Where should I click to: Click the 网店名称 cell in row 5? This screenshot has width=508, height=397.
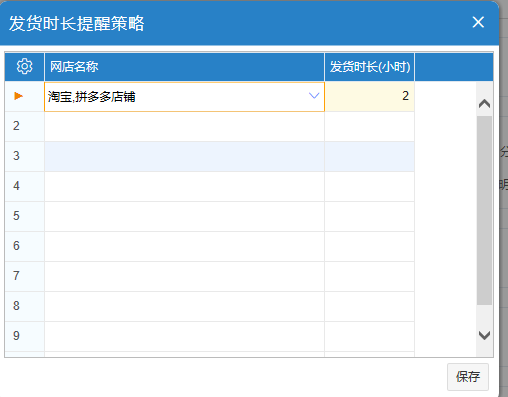(184, 216)
